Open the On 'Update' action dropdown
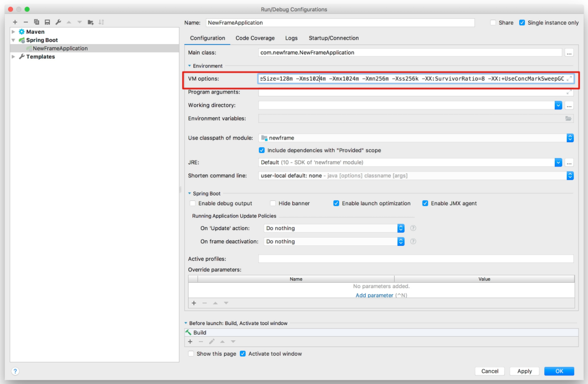Viewport: 588px width, 384px height. pyautogui.click(x=401, y=228)
